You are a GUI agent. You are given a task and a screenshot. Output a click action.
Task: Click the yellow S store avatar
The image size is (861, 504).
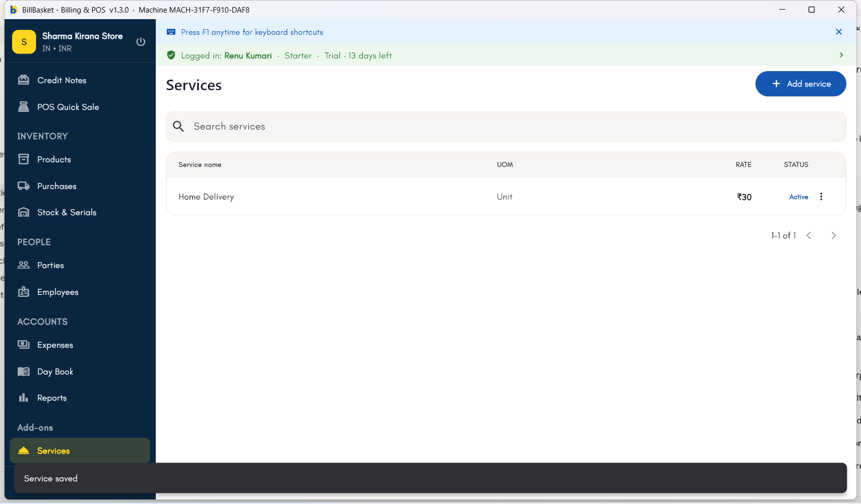[x=24, y=42]
